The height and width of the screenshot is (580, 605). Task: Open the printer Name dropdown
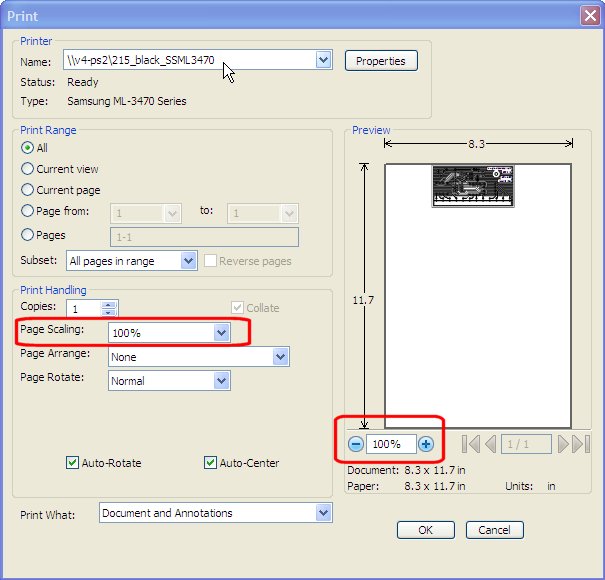coord(323,60)
